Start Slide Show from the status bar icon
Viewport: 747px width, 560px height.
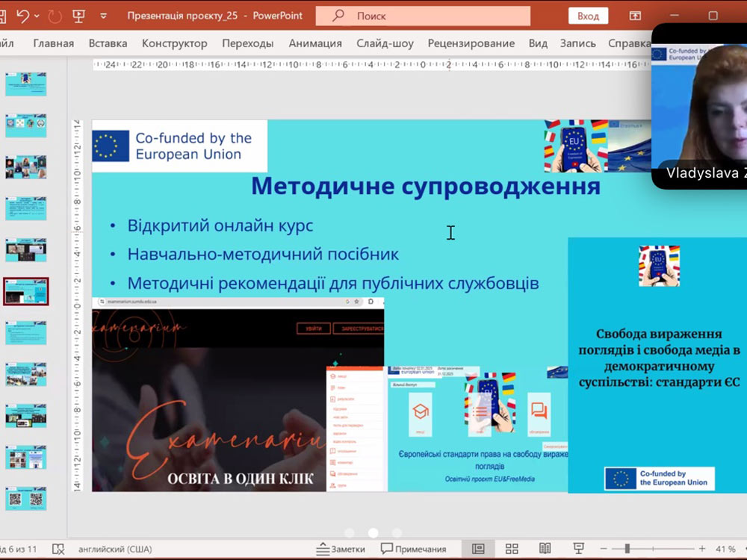click(x=579, y=547)
